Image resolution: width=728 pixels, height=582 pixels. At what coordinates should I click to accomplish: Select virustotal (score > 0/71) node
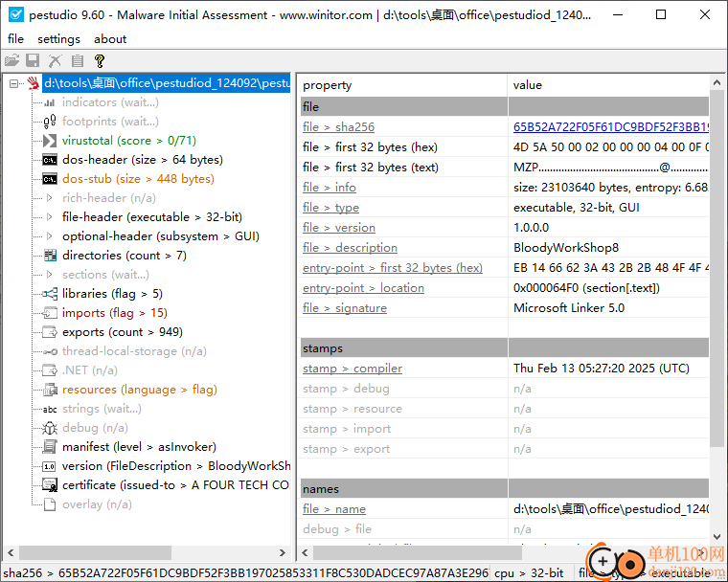pos(129,141)
